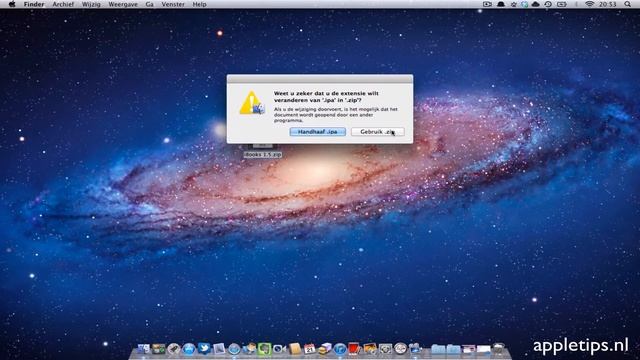Open the second blue folder stack in Dock
Screen dimensions: 640x360
454,349
